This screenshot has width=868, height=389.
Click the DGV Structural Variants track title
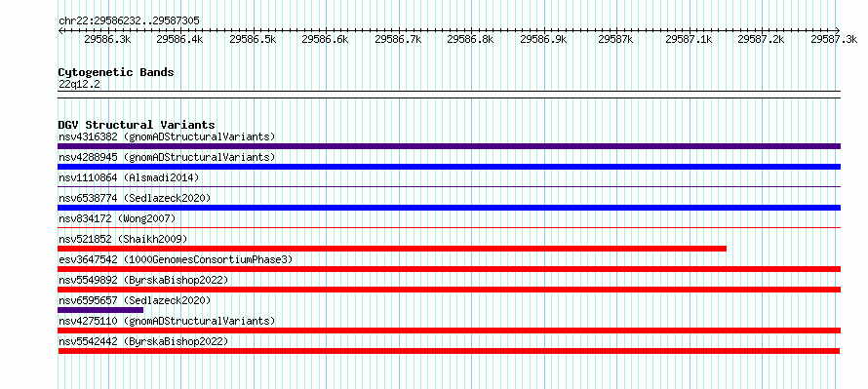[137, 125]
